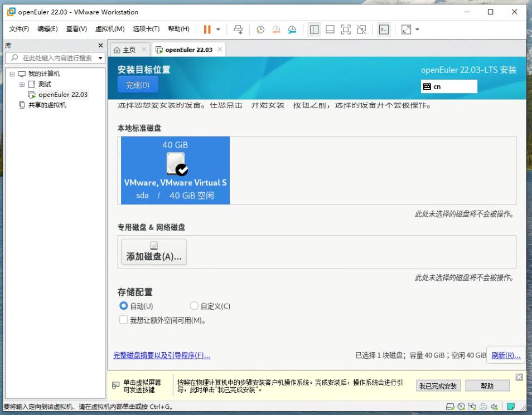
Task: Open the snapshot manager
Action: tap(292, 30)
